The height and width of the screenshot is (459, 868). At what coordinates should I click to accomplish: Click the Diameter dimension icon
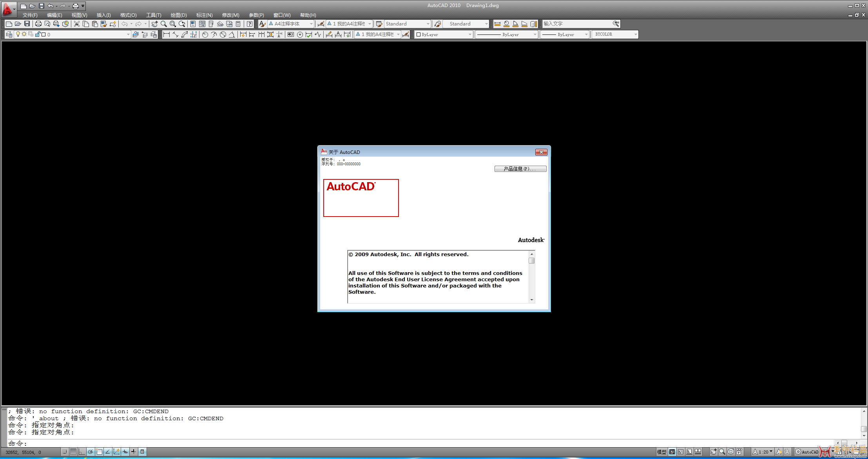click(x=223, y=34)
